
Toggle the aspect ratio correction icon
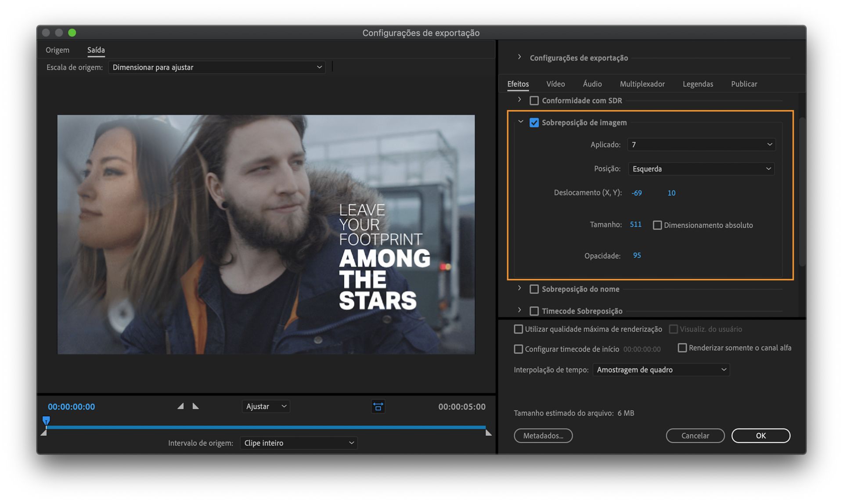(378, 407)
